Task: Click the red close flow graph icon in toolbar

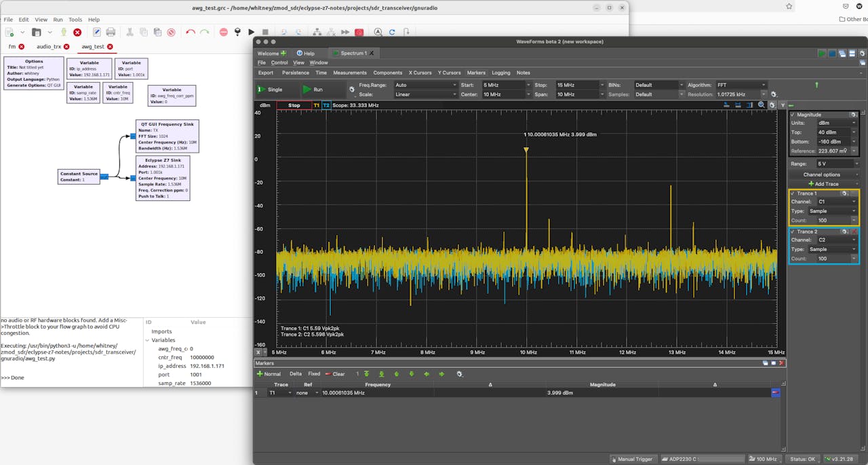Action: click(77, 32)
